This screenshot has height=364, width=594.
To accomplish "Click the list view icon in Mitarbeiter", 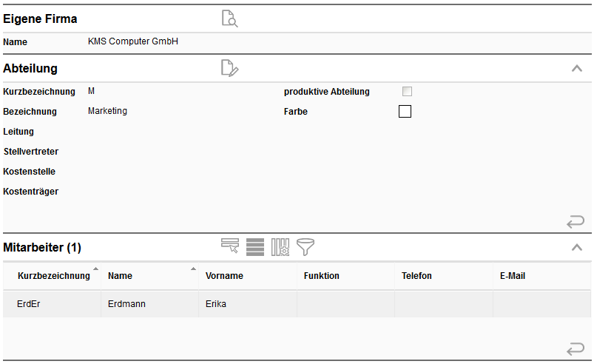I will [255, 247].
